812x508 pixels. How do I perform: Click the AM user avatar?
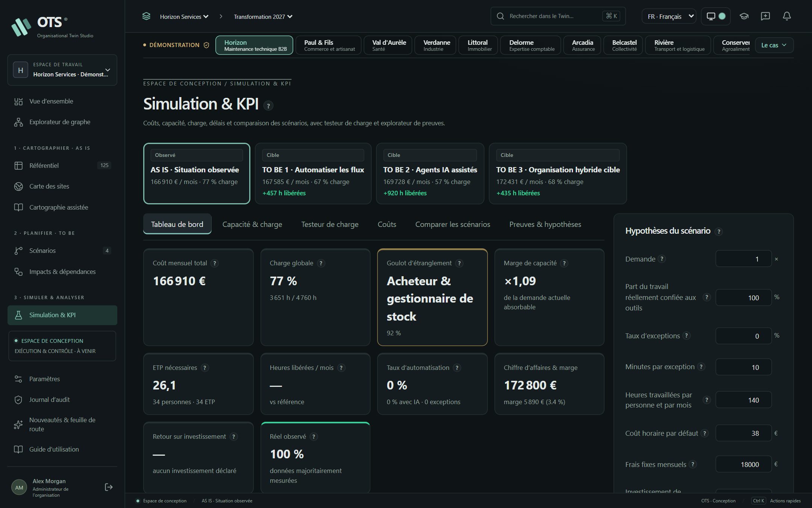[x=19, y=488]
